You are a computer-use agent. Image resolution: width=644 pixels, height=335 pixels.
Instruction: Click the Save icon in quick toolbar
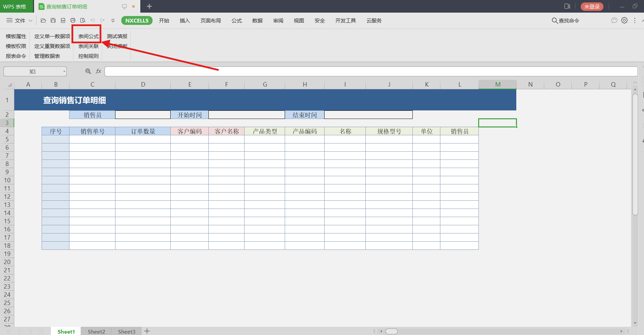click(x=53, y=20)
